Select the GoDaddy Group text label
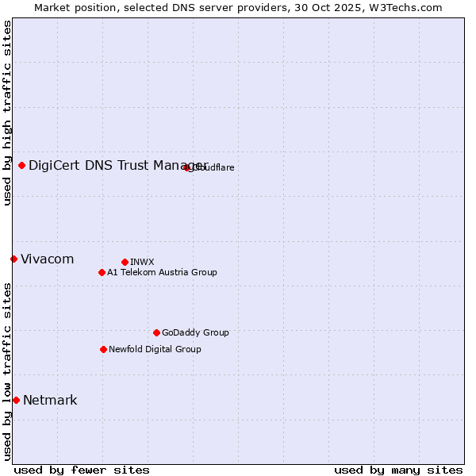 195,332
